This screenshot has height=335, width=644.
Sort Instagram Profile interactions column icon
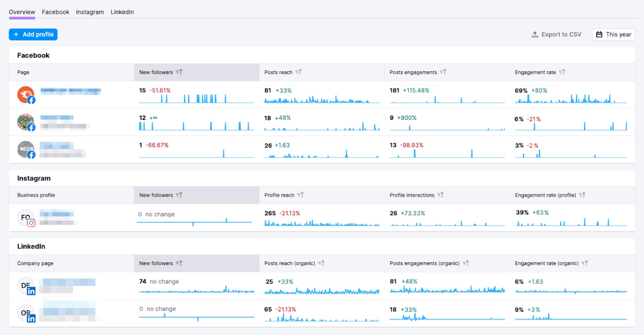tap(440, 195)
